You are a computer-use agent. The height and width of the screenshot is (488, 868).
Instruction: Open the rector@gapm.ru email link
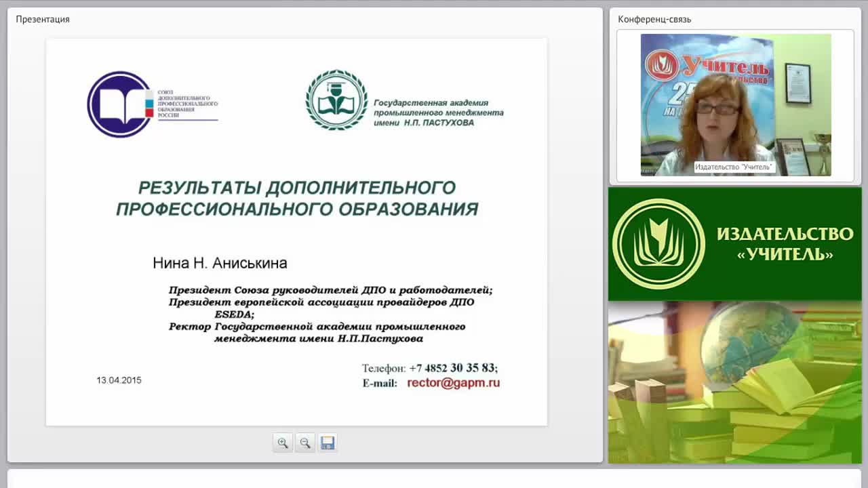(x=453, y=383)
